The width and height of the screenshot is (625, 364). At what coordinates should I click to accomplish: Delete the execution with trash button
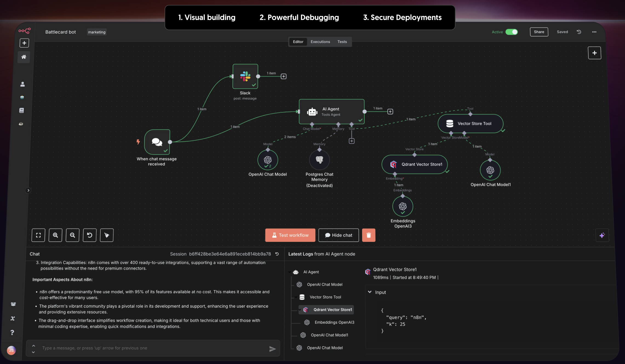(369, 235)
